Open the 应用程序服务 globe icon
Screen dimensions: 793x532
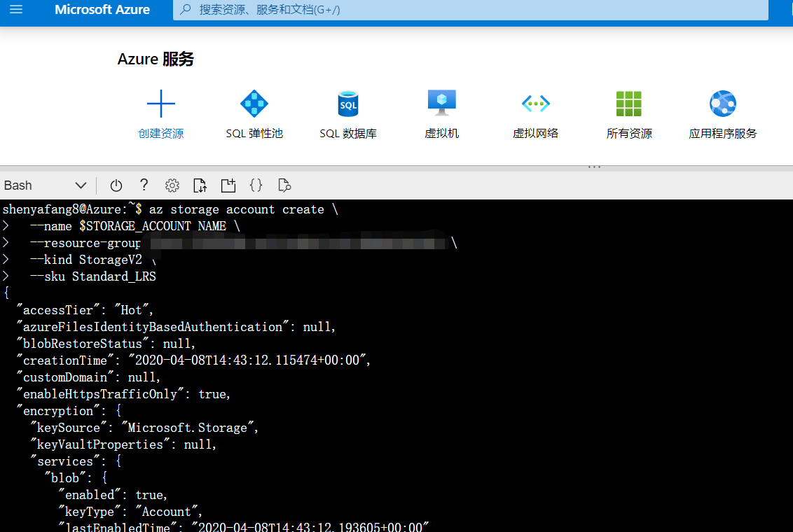[x=723, y=104]
